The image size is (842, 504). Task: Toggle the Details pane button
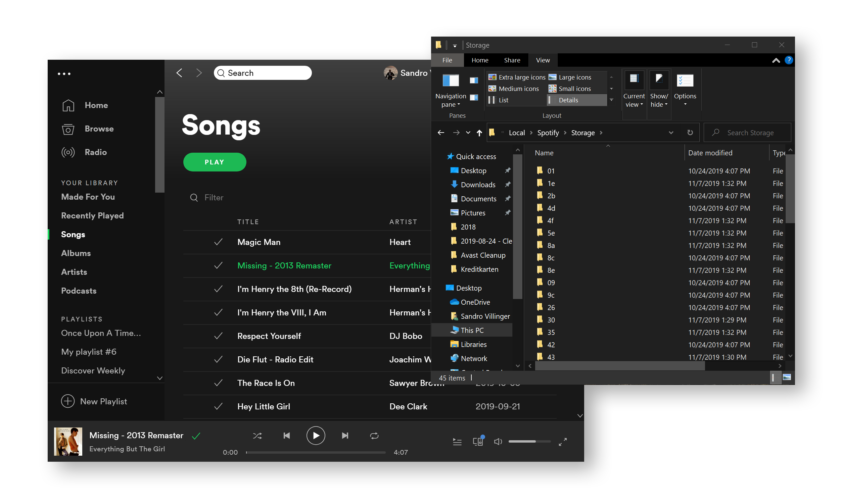(x=474, y=98)
